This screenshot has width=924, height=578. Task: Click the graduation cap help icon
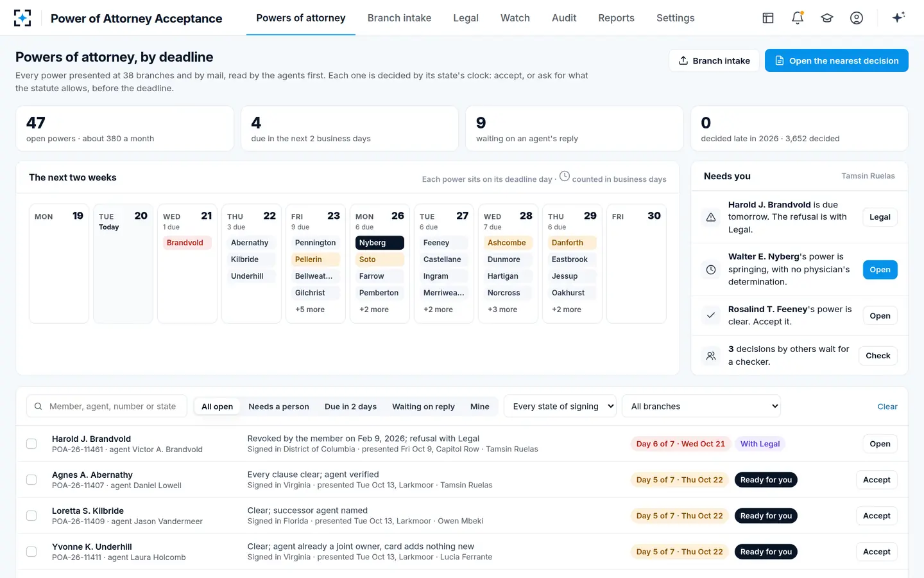(x=827, y=18)
